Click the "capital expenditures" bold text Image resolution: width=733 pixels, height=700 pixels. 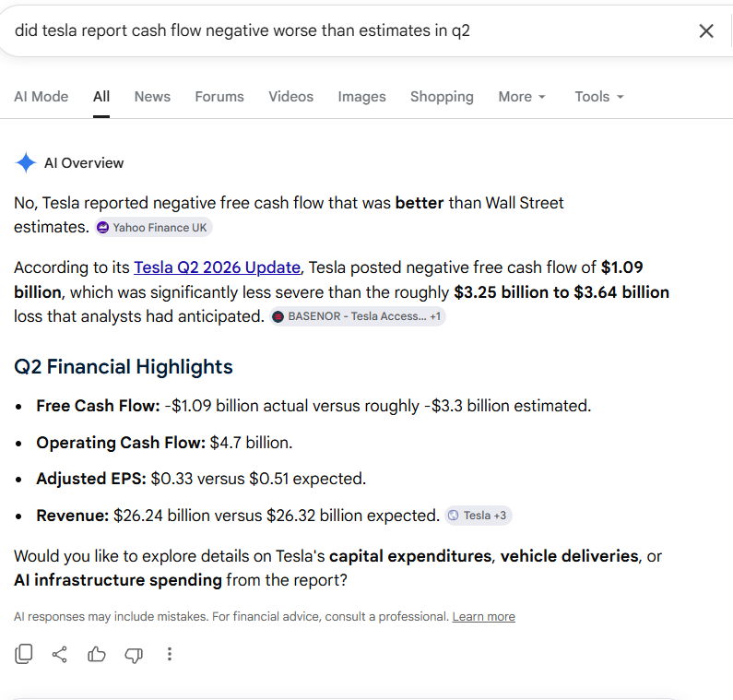tap(410, 556)
